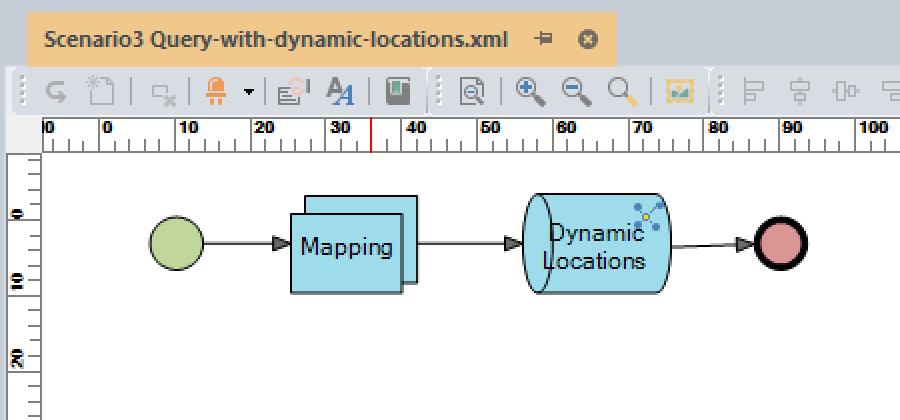Click the network icon on Dynamic Locations node
The width and height of the screenshot is (900, 420).
[x=649, y=216]
